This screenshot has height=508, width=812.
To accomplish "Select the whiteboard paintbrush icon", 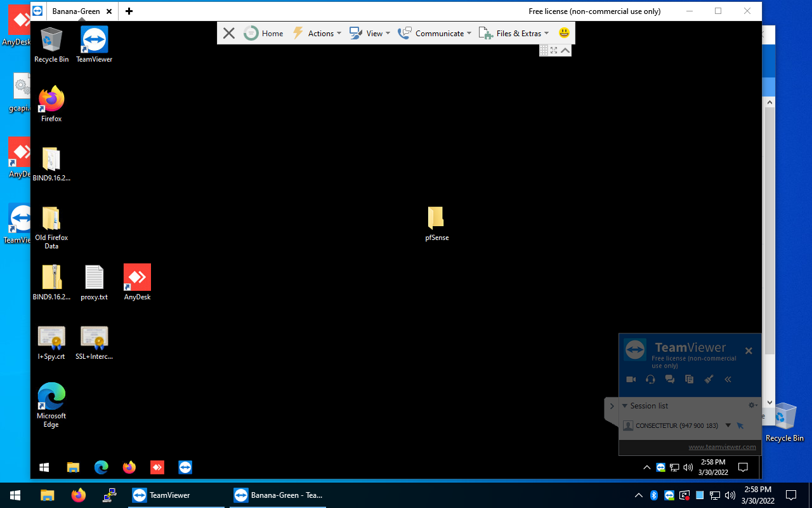I will coord(709,379).
